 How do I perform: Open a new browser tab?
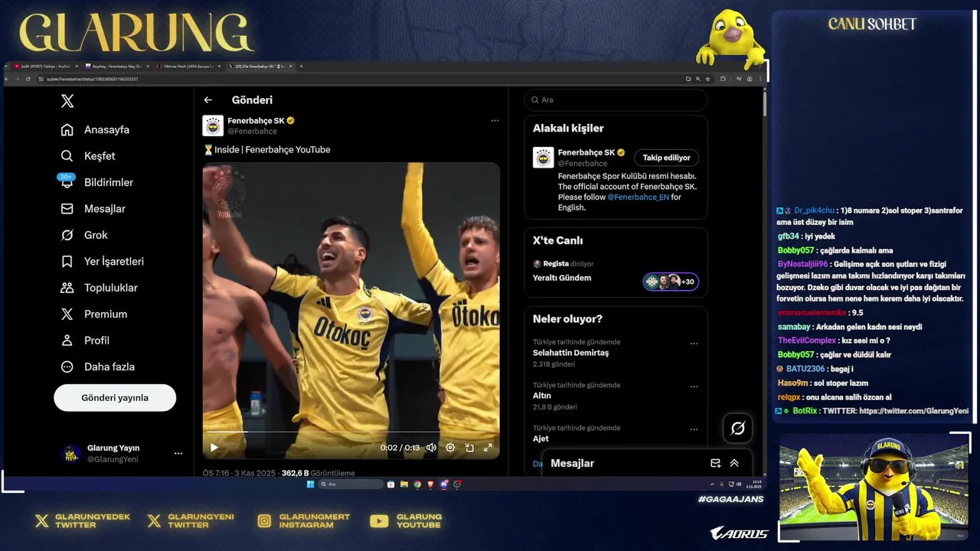click(301, 67)
